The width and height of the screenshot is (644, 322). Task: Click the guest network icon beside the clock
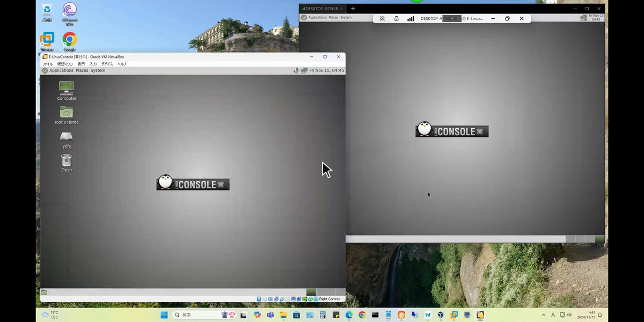[x=304, y=70]
